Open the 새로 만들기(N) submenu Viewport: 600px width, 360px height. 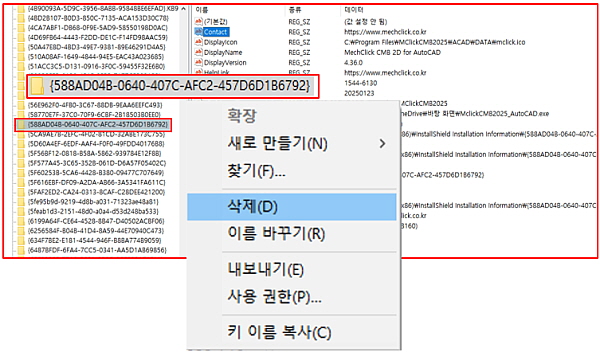[292, 143]
